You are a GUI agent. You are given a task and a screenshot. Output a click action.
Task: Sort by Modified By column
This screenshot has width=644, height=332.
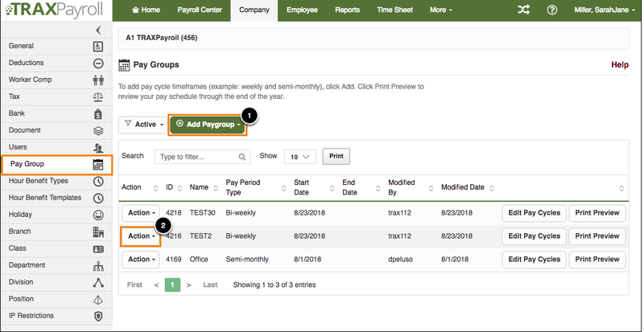coord(411,187)
